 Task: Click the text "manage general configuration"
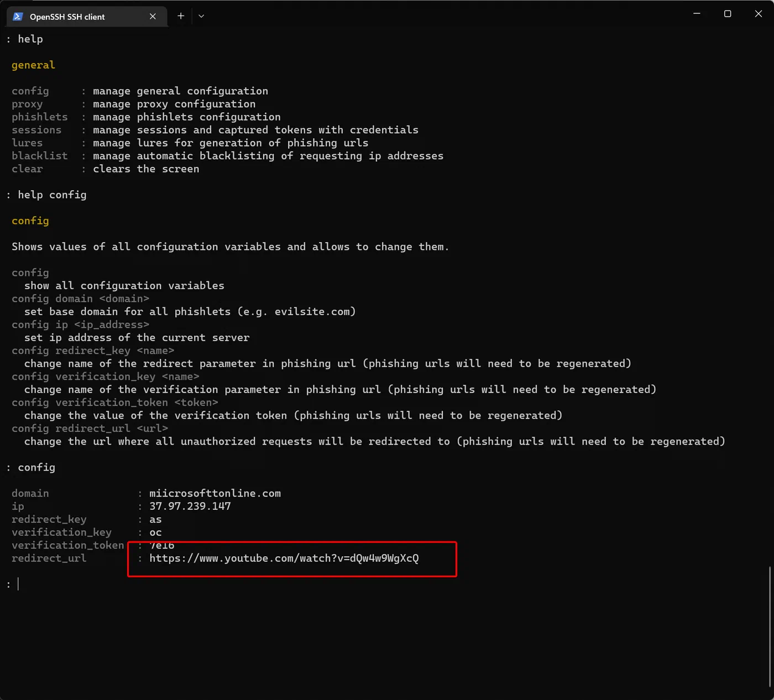click(x=180, y=91)
